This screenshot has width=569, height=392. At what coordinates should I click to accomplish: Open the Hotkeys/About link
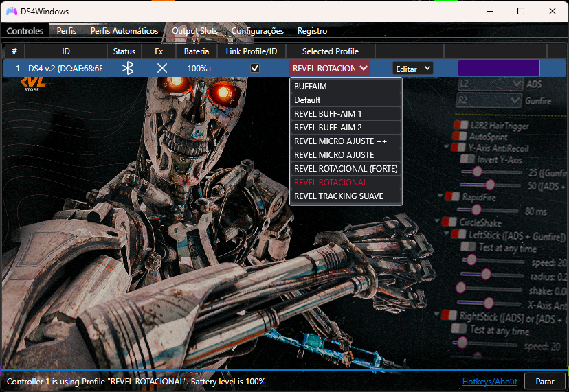point(490,382)
